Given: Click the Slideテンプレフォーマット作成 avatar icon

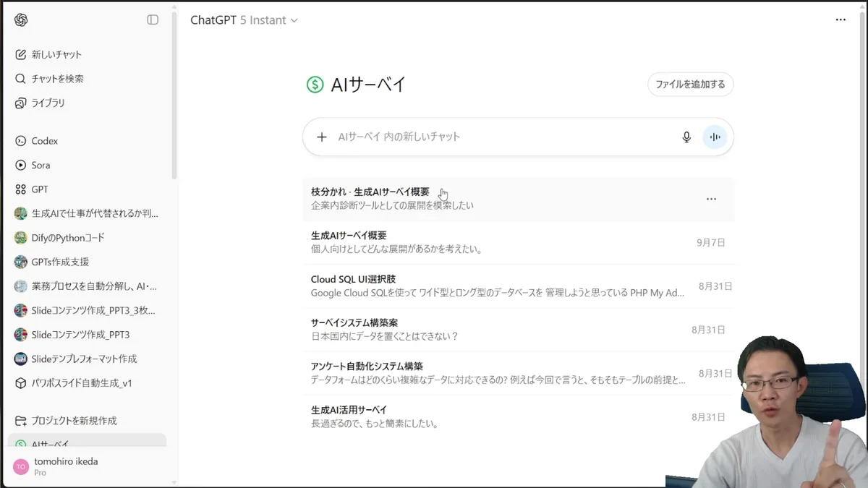Looking at the screenshot, I should click(x=20, y=359).
